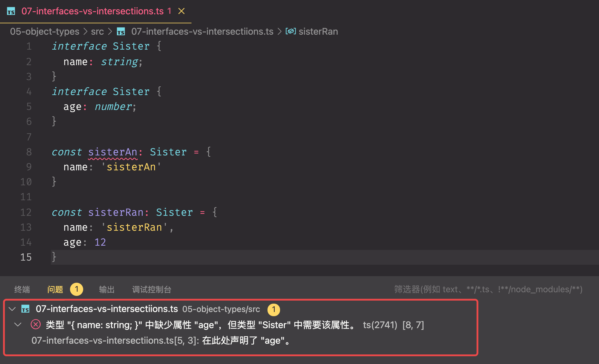The image size is (599, 364).
Task: Click string type annotation on line 2
Action: [119, 62]
